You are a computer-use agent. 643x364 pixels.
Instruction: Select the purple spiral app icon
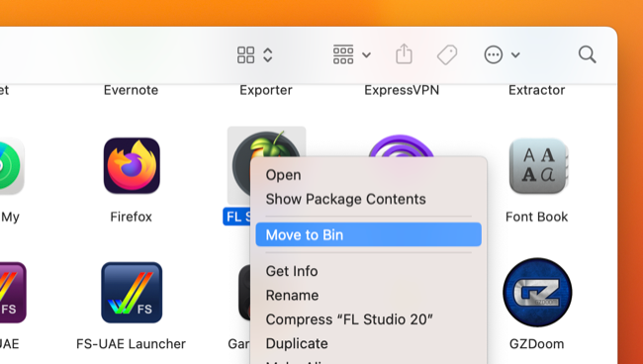[401, 146]
